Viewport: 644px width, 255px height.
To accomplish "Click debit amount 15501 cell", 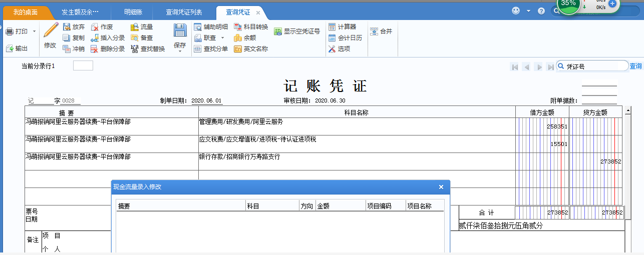I will 542,144.
